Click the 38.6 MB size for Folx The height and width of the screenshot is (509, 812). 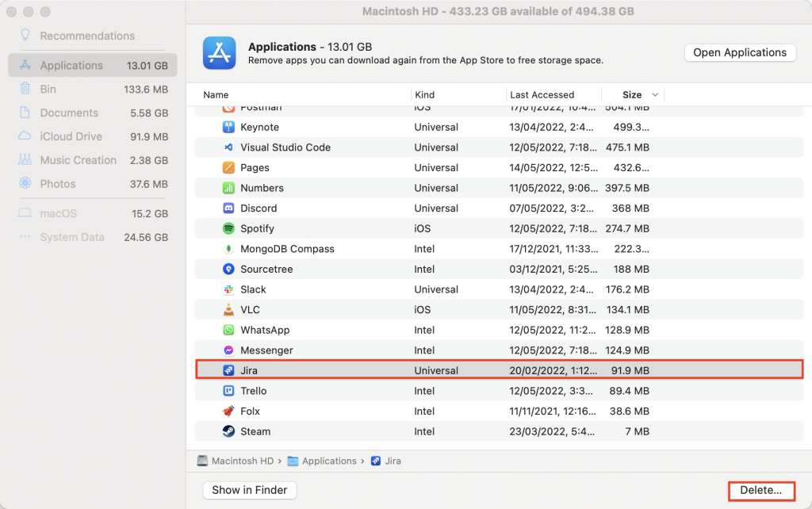629,411
